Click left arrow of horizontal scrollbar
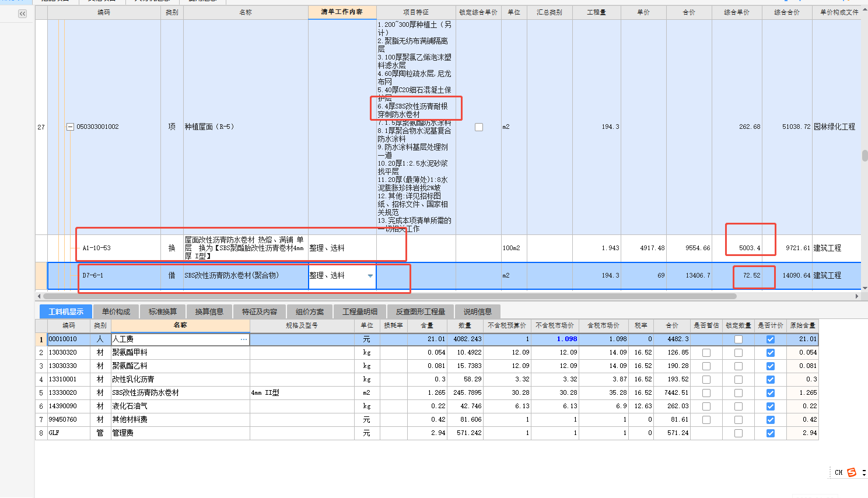The height and width of the screenshot is (498, 868). click(x=39, y=296)
